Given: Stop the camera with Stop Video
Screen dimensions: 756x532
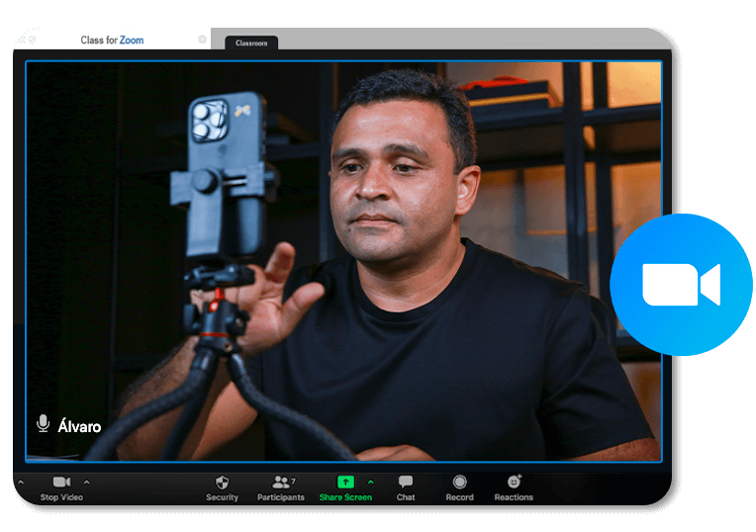Looking at the screenshot, I should click(x=61, y=488).
